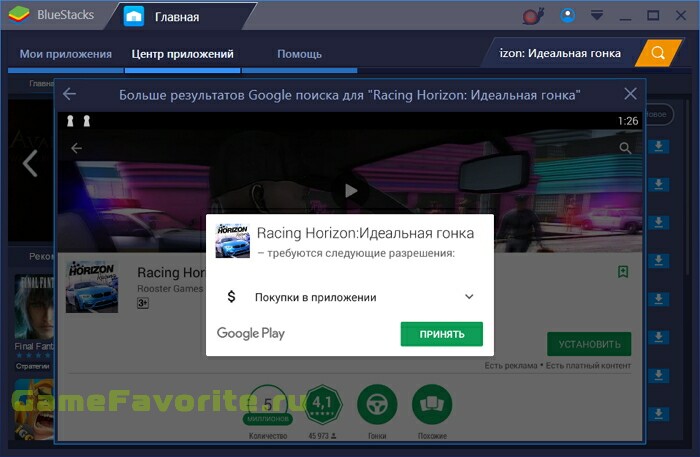700x457 pixels.
Task: Click the sixth download icon in right column
Action: click(658, 337)
